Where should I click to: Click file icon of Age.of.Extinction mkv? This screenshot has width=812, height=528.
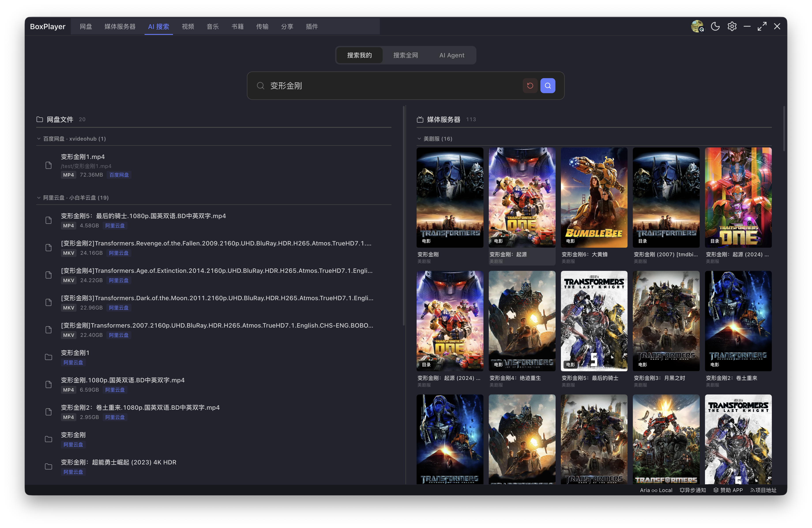click(x=49, y=275)
